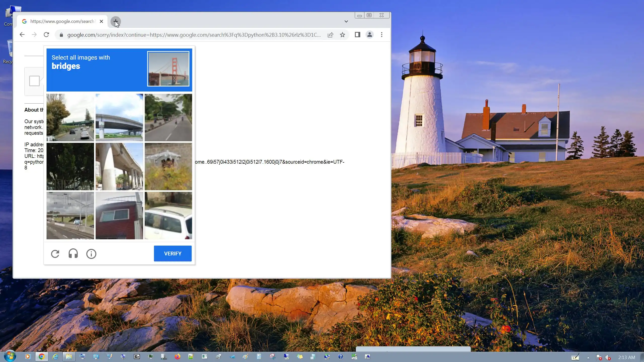Open the profile avatar icon
Viewport: 644px width, 362px height.
pyautogui.click(x=369, y=35)
